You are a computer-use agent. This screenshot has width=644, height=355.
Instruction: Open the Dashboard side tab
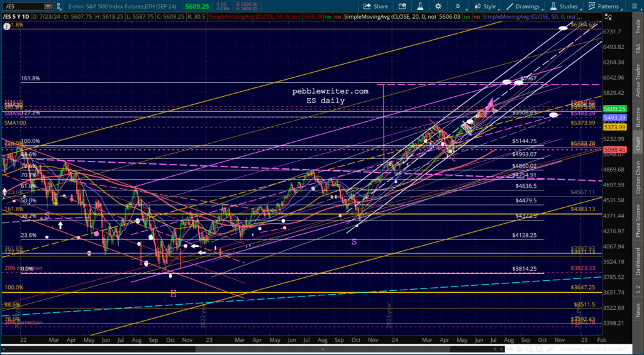click(x=638, y=262)
